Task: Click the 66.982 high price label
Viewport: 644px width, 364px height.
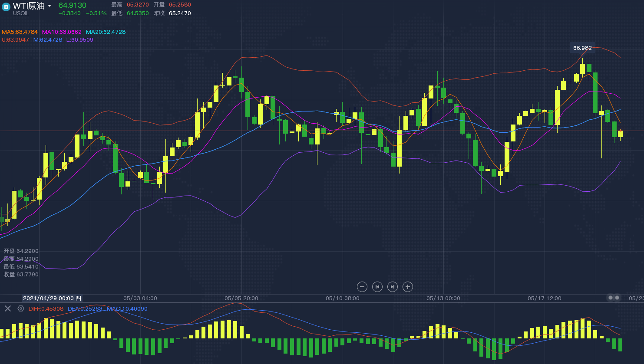Action: pos(582,48)
